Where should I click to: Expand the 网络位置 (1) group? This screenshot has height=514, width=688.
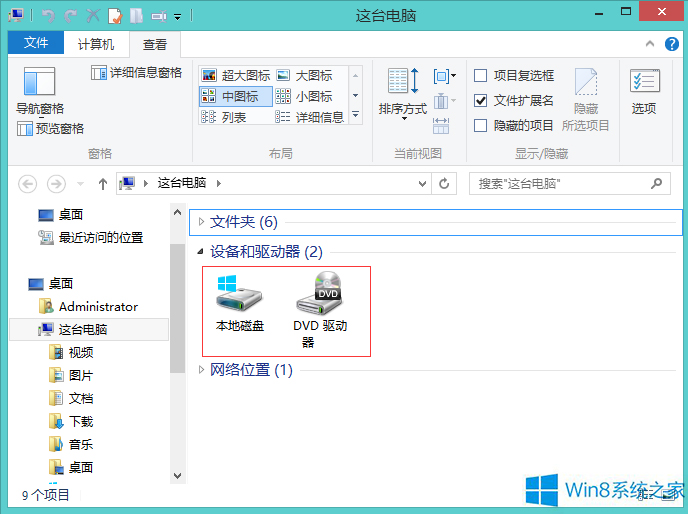coord(201,370)
